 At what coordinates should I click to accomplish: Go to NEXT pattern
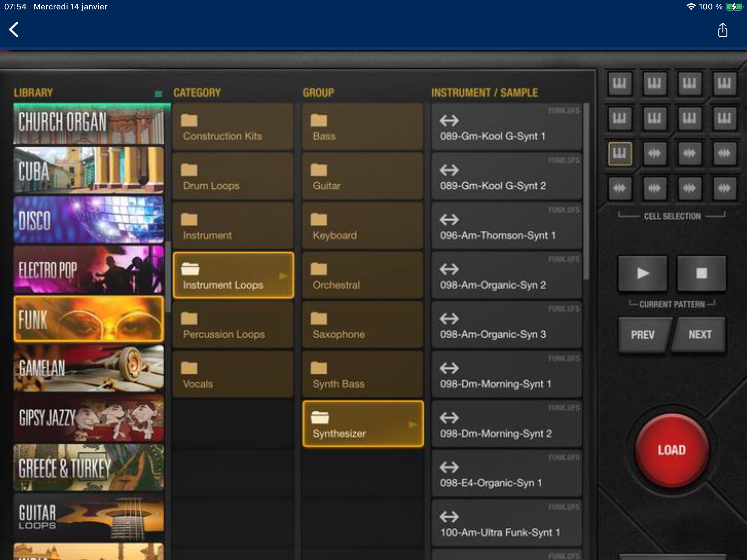[699, 335]
